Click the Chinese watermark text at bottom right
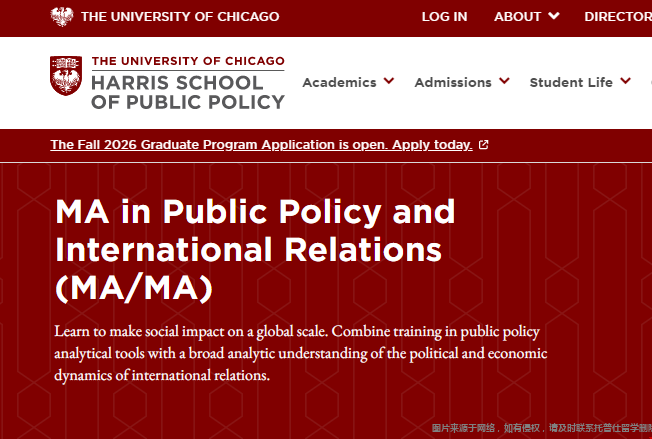This screenshot has height=439, width=652. [x=541, y=428]
